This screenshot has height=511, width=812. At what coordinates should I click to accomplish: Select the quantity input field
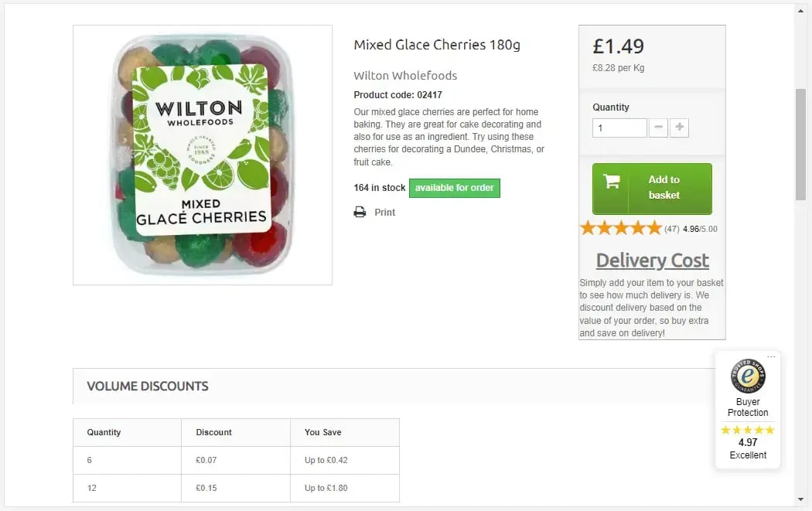(x=619, y=128)
